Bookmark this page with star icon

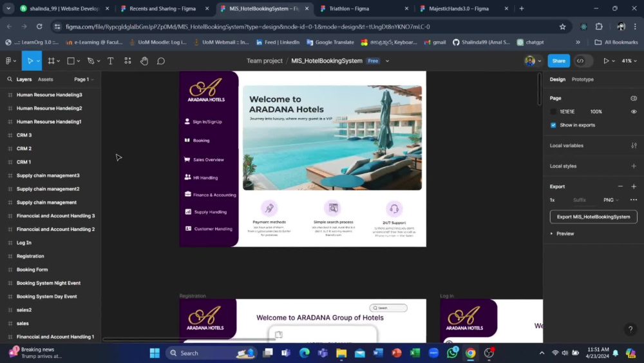(x=562, y=26)
